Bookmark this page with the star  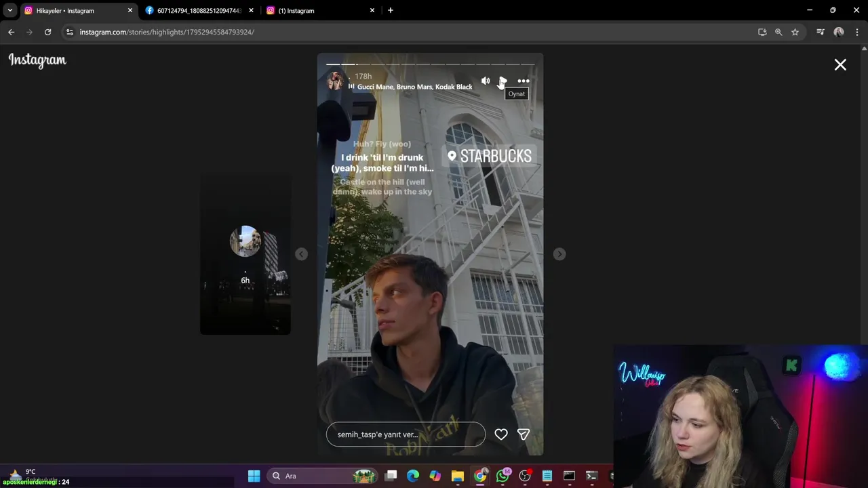[x=795, y=32]
